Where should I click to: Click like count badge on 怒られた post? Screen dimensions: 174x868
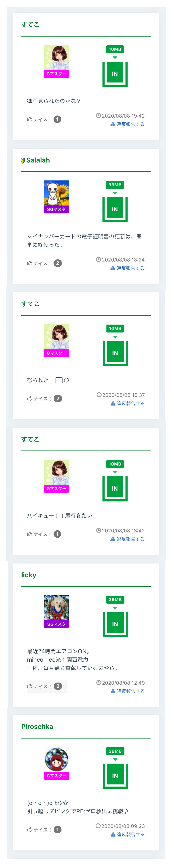pyautogui.click(x=58, y=399)
